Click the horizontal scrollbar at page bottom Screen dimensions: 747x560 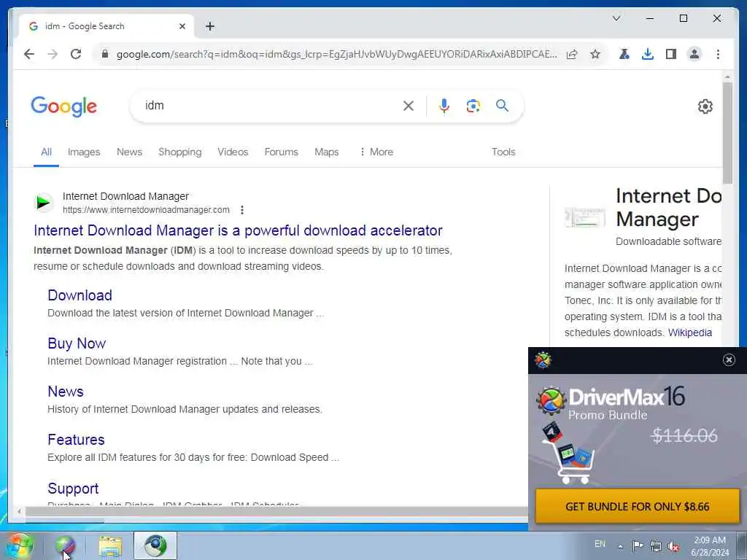pyautogui.click(x=276, y=511)
